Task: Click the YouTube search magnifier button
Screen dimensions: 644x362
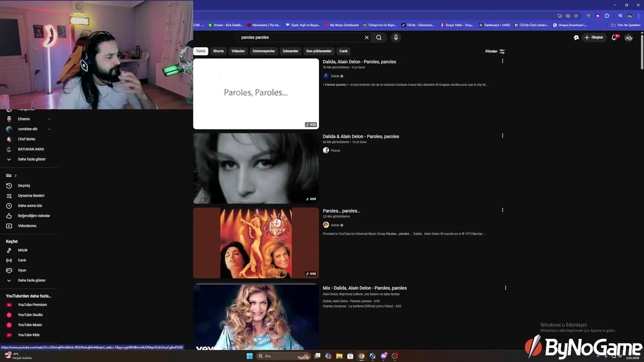Action: (x=379, y=37)
